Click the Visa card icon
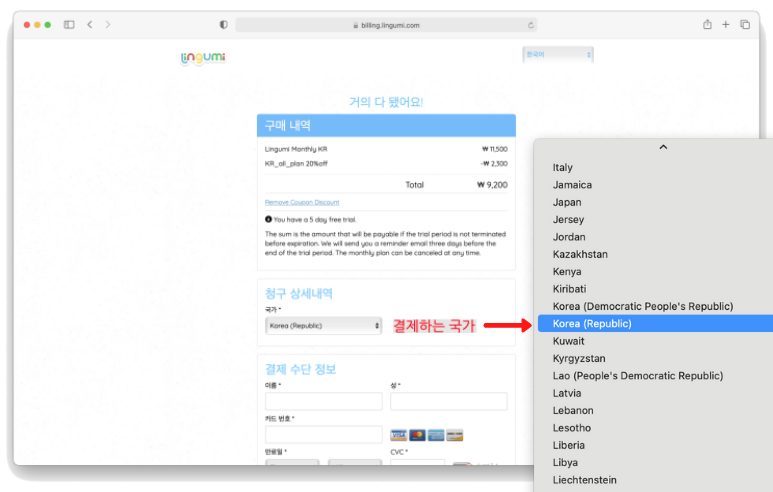The image size is (773, 492). tap(399, 435)
